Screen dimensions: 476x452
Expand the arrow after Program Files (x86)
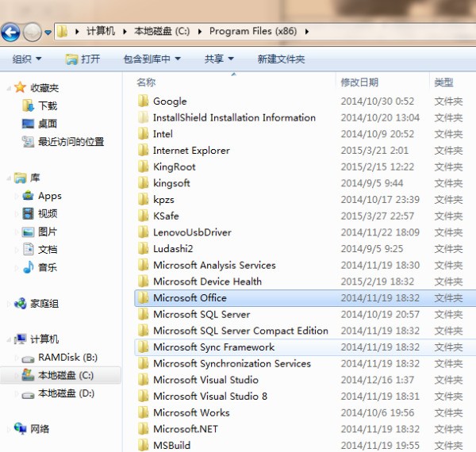307,32
